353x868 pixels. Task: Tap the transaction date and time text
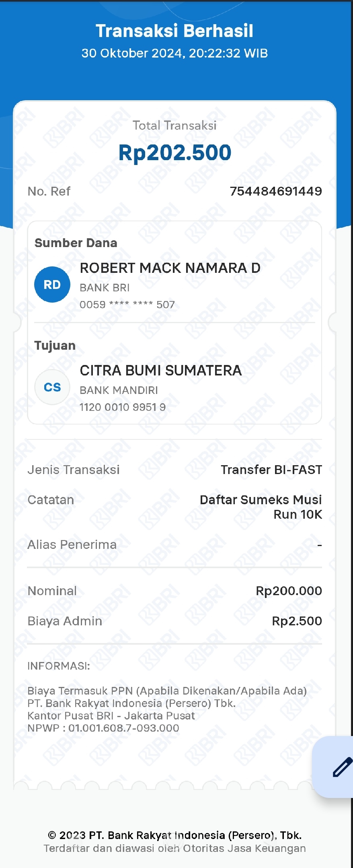click(174, 53)
